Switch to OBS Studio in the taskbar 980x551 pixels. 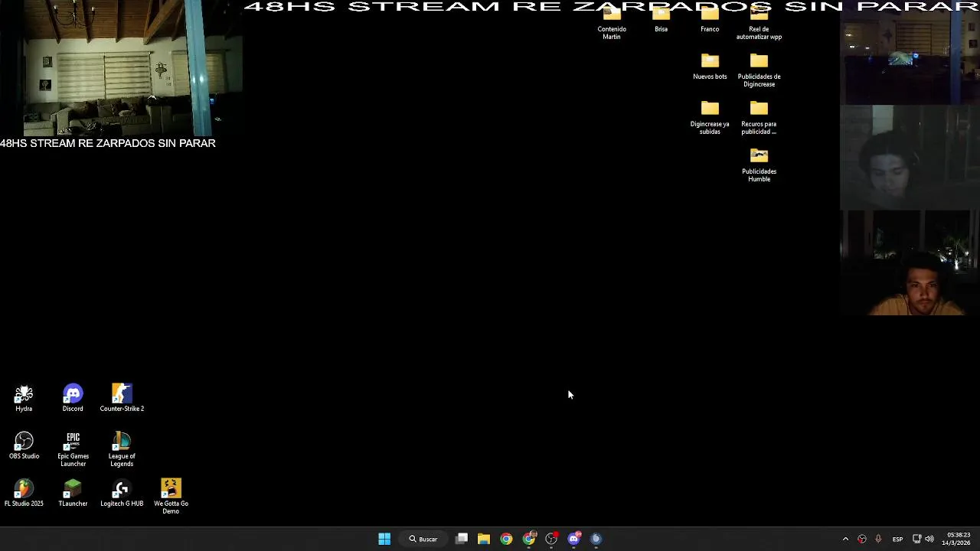pos(551,539)
